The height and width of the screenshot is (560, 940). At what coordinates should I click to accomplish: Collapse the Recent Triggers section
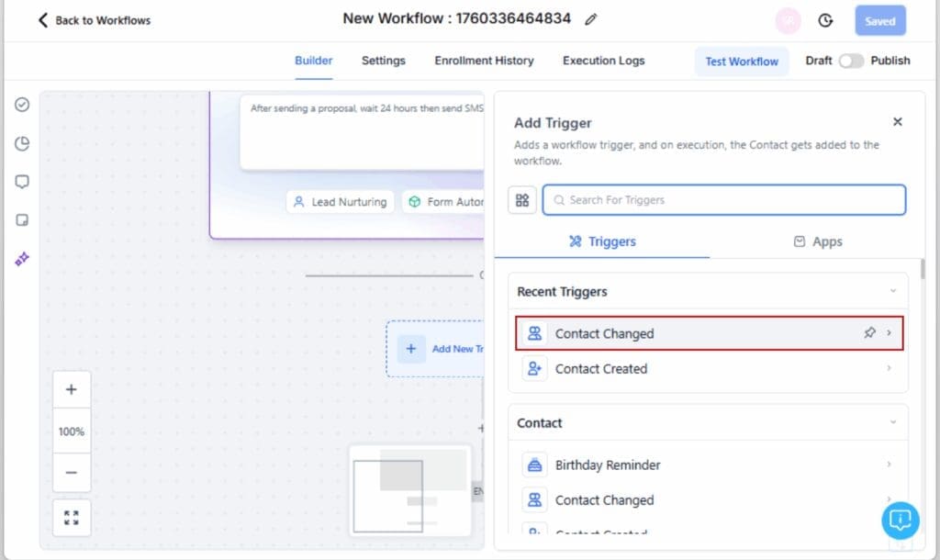tap(892, 292)
